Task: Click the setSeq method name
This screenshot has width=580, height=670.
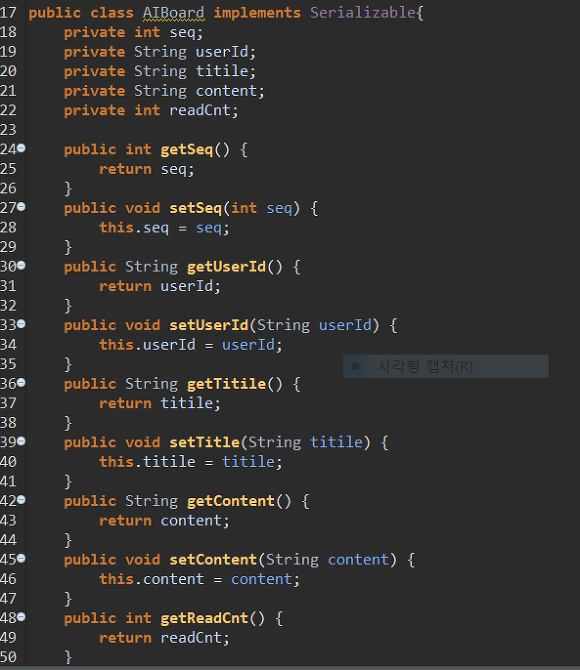Action: (196, 208)
